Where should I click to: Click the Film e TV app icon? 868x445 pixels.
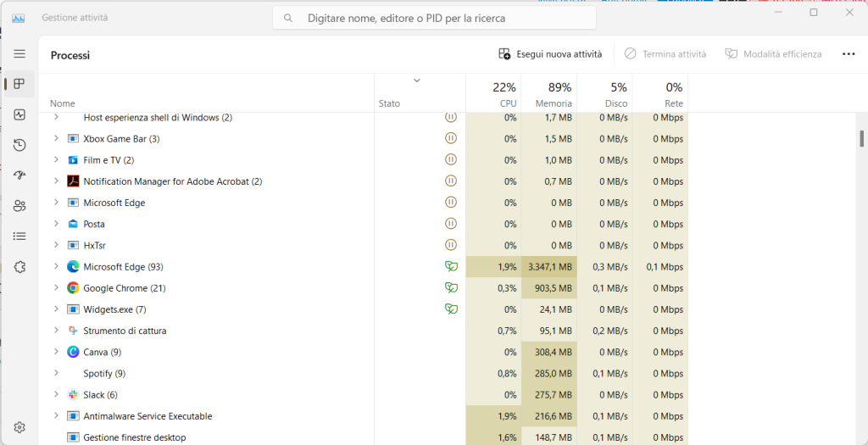coord(73,160)
